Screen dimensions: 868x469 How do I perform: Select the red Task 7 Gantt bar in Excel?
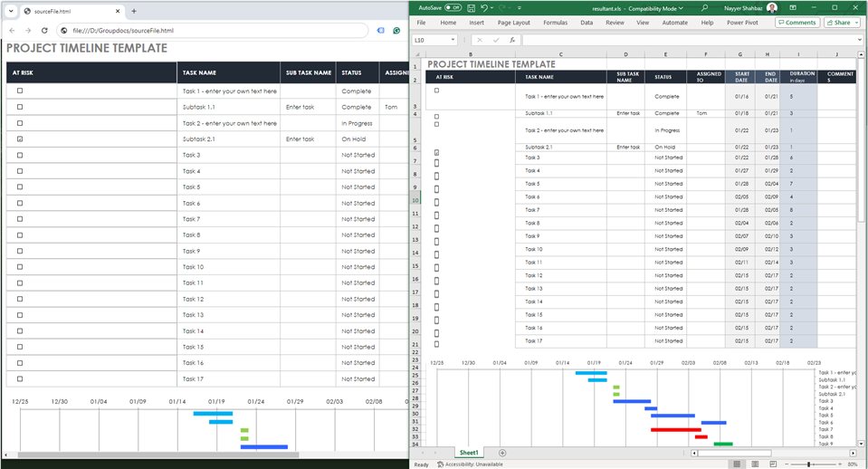coord(676,430)
